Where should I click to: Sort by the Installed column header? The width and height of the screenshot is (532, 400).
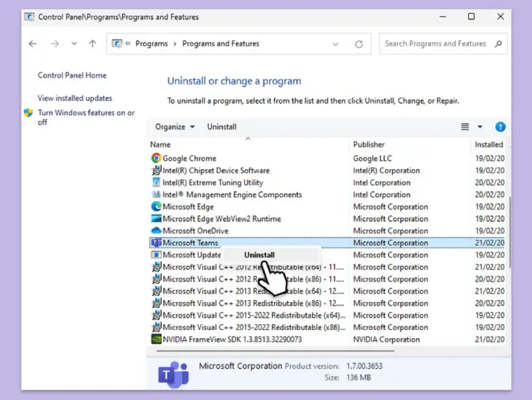coord(489,144)
